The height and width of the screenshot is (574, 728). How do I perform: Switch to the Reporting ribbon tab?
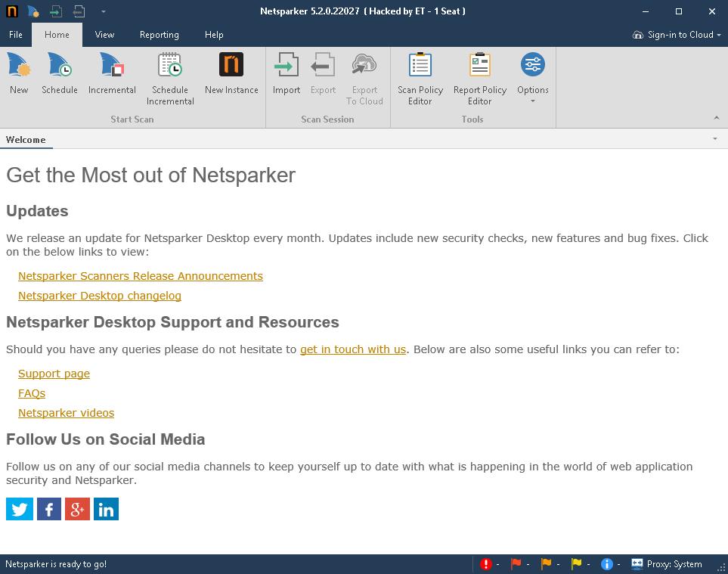[160, 35]
